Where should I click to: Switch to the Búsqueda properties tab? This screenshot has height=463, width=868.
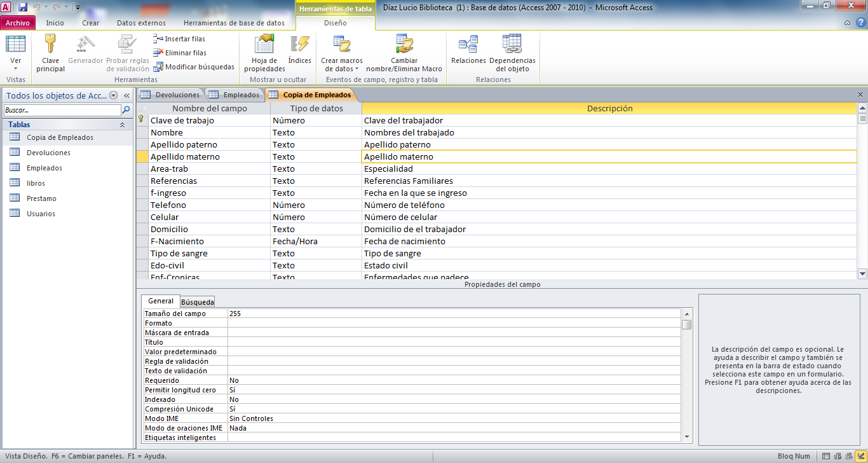point(197,301)
